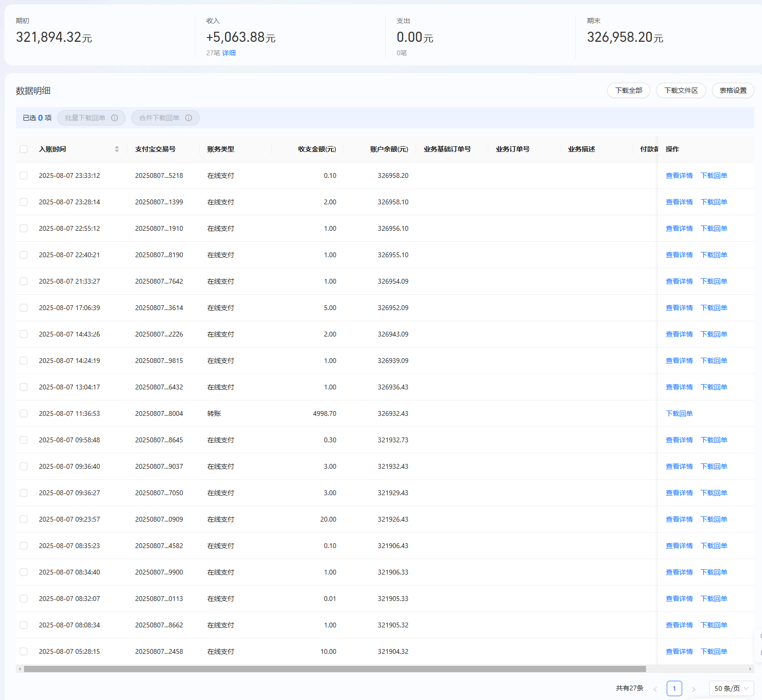762x700 pixels.
Task: Click info icon beside 批量下载回单
Action: [114, 118]
